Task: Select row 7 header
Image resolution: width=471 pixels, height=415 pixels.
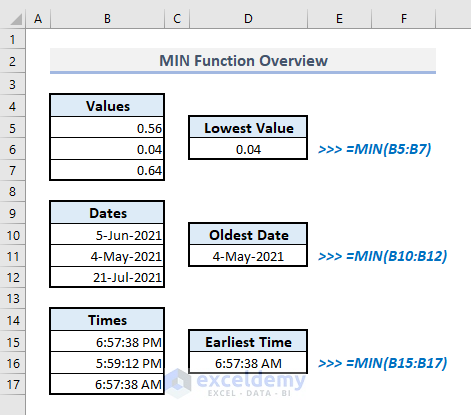Action: pos(13,170)
